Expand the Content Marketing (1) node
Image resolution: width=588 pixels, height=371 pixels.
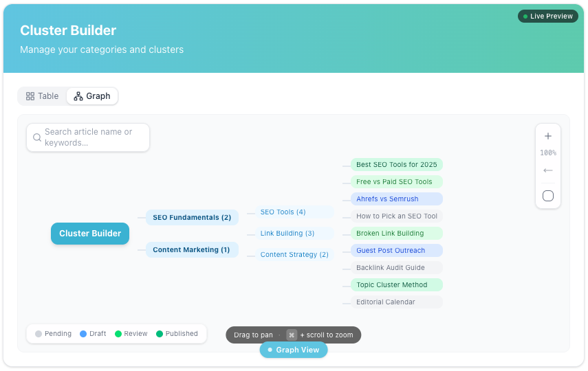tap(192, 249)
